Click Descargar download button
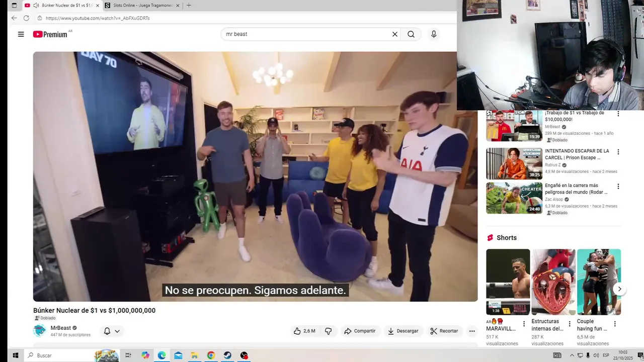The width and height of the screenshot is (644, 362). coord(403,331)
